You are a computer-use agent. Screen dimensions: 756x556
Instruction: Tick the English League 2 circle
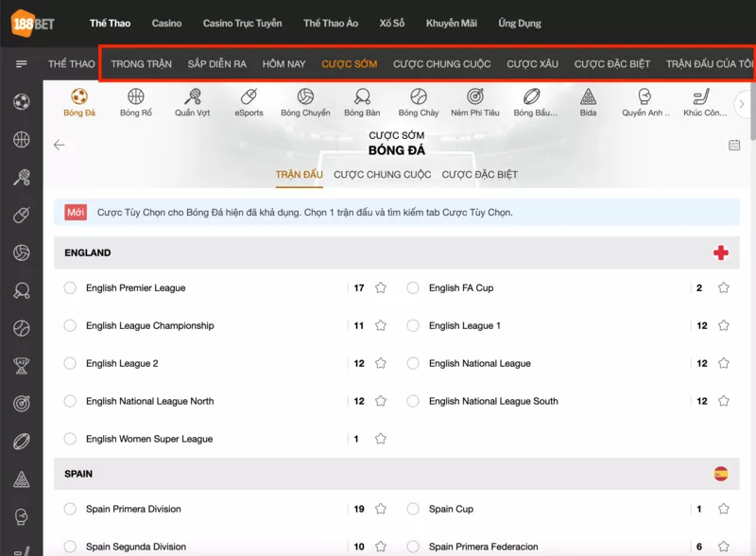coord(70,363)
